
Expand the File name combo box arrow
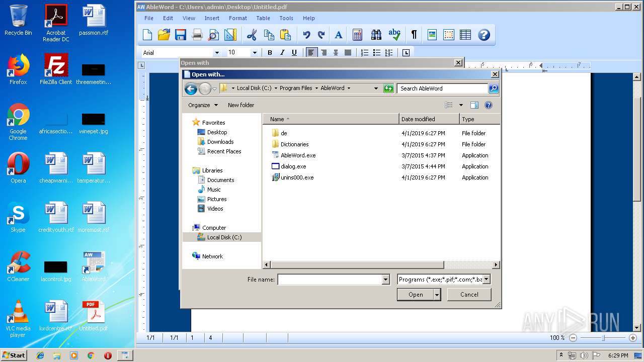point(386,280)
